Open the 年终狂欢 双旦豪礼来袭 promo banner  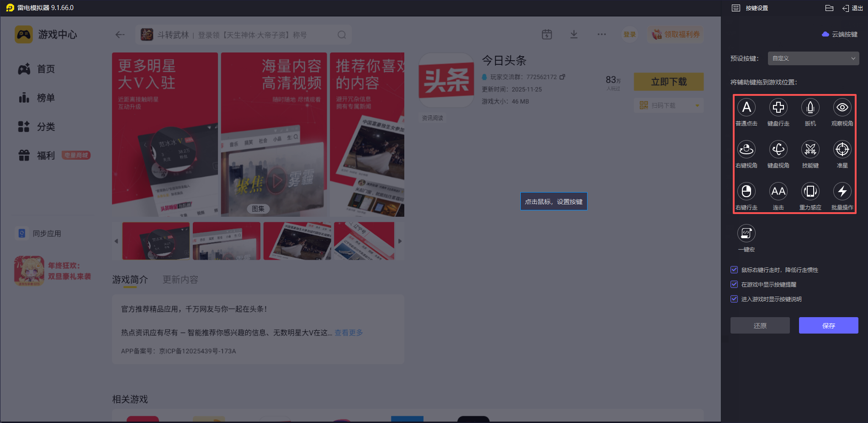[53, 271]
